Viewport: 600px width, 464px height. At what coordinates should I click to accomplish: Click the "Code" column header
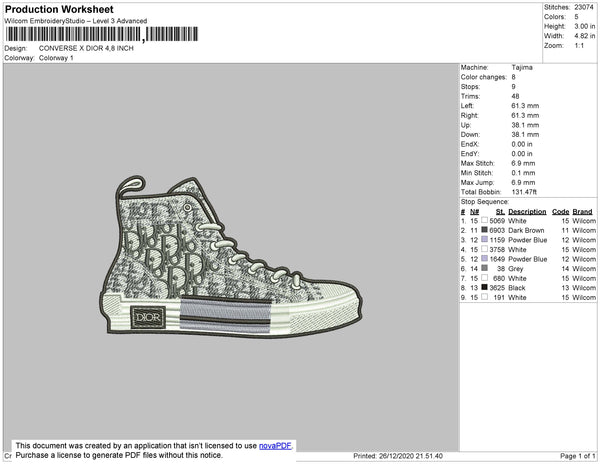pos(561,212)
